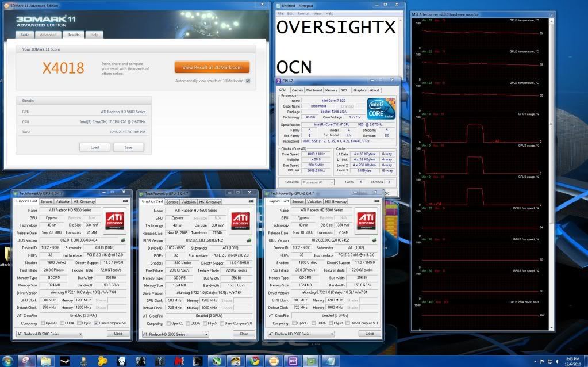Screen dimensions: 588x367
Task: Open the Action Center flag tray icon
Action: (x=543, y=361)
